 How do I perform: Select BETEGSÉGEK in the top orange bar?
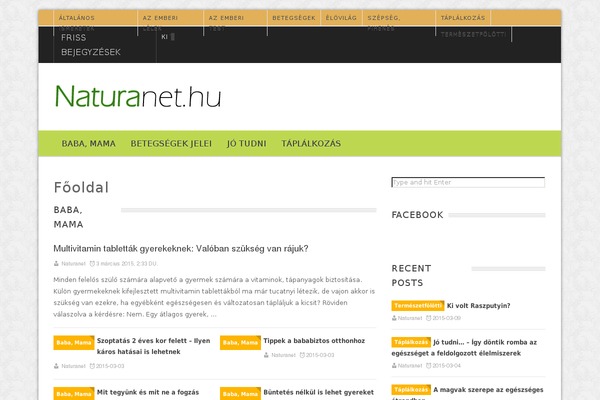(x=294, y=18)
